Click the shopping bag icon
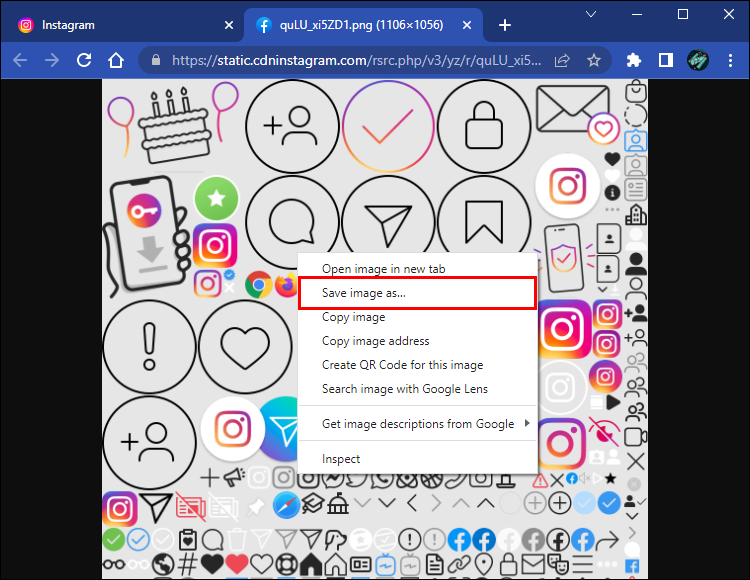The width and height of the screenshot is (750, 580). click(636, 91)
